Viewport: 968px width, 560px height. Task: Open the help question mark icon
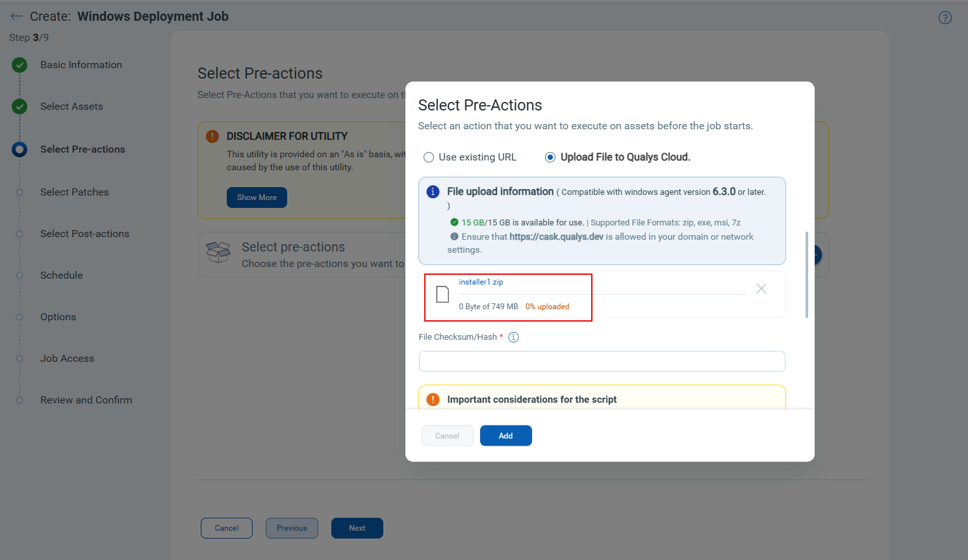click(945, 18)
